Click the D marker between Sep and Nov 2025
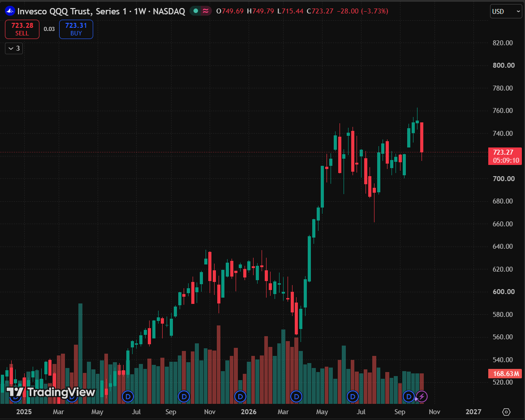525x420 pixels. coord(184,397)
